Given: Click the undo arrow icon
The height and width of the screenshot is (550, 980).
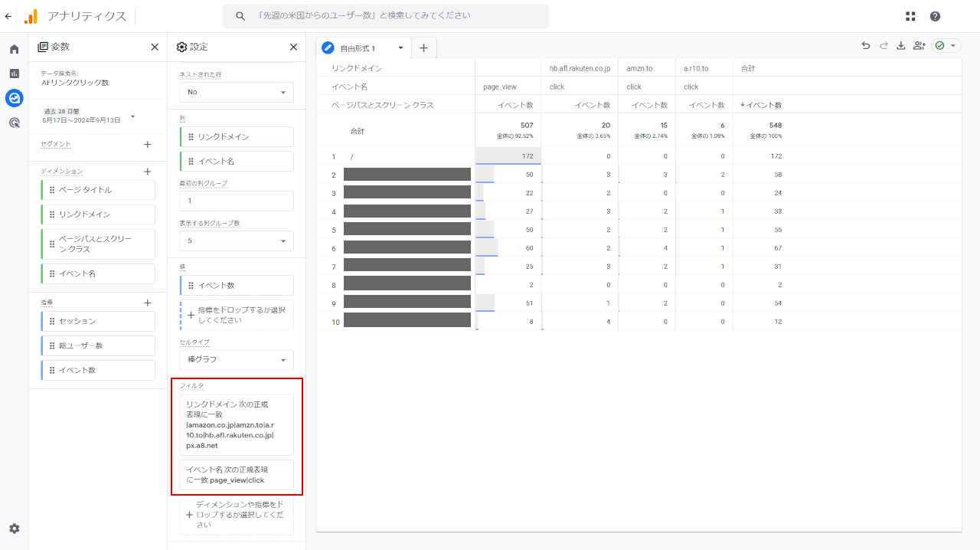Looking at the screenshot, I should (866, 46).
